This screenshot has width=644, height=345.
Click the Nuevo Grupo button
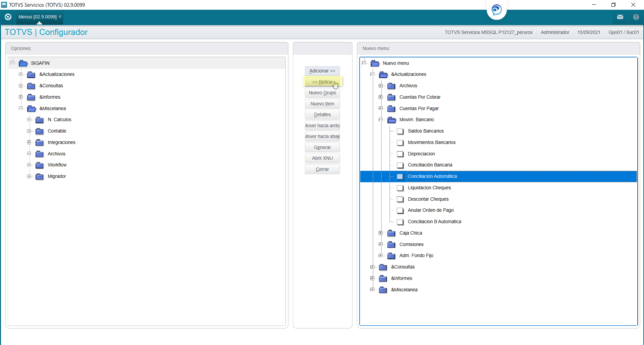tap(322, 93)
